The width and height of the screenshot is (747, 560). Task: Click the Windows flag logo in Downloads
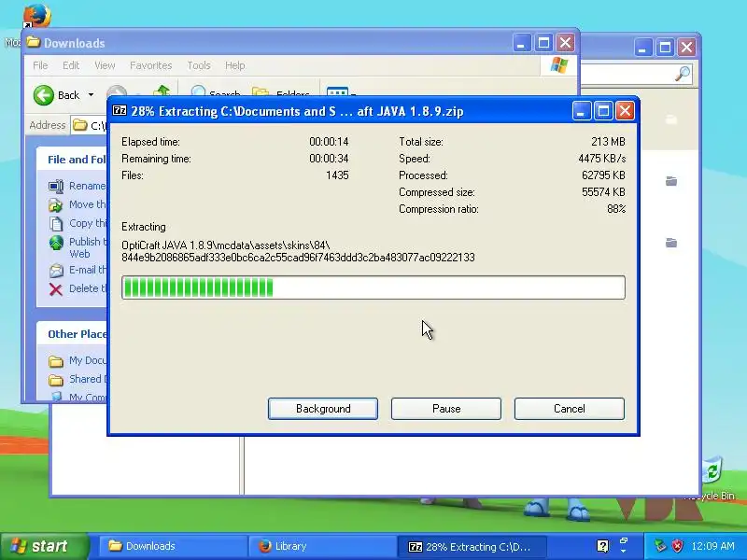[558, 65]
